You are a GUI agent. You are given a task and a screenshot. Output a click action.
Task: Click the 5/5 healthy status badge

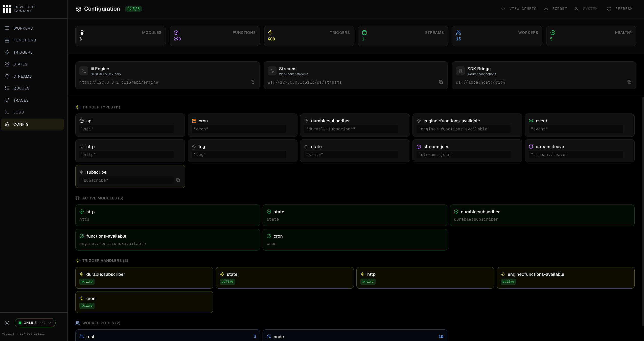coord(133,9)
